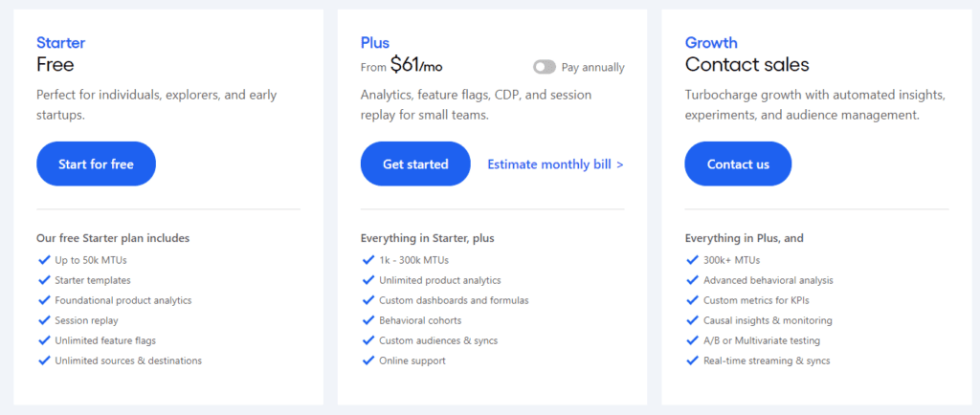The width and height of the screenshot is (980, 415).
Task: Click checkmark beside Online support
Action: tap(368, 360)
